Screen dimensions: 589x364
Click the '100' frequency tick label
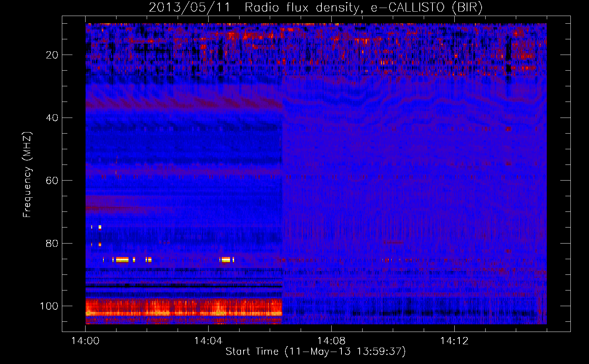(49, 306)
